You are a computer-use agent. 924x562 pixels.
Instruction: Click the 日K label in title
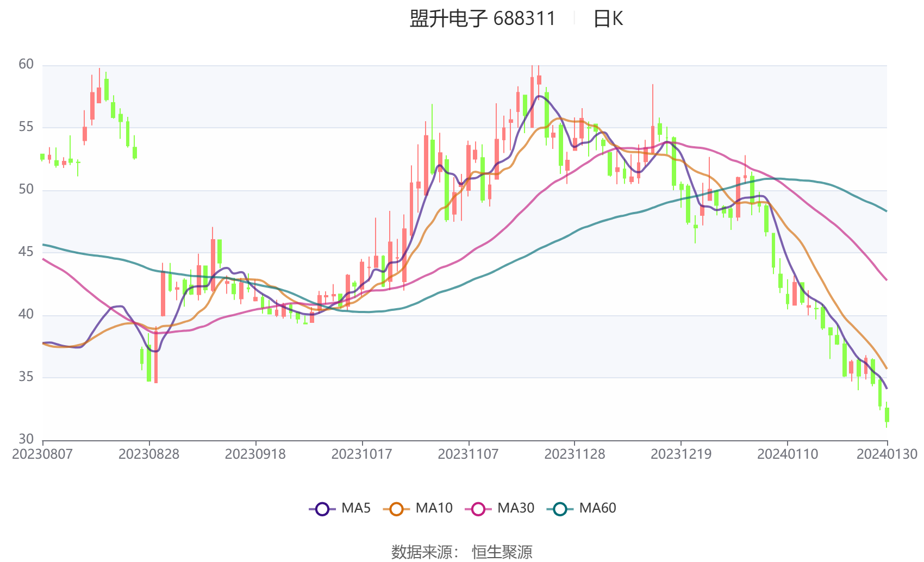pos(608,18)
